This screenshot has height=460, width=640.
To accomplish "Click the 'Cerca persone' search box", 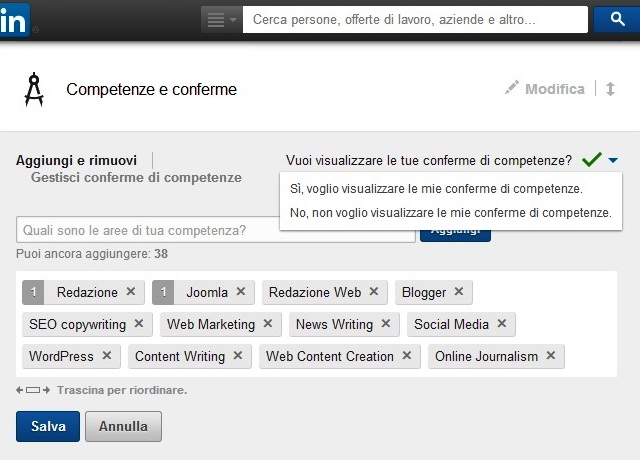I will click(x=415, y=19).
